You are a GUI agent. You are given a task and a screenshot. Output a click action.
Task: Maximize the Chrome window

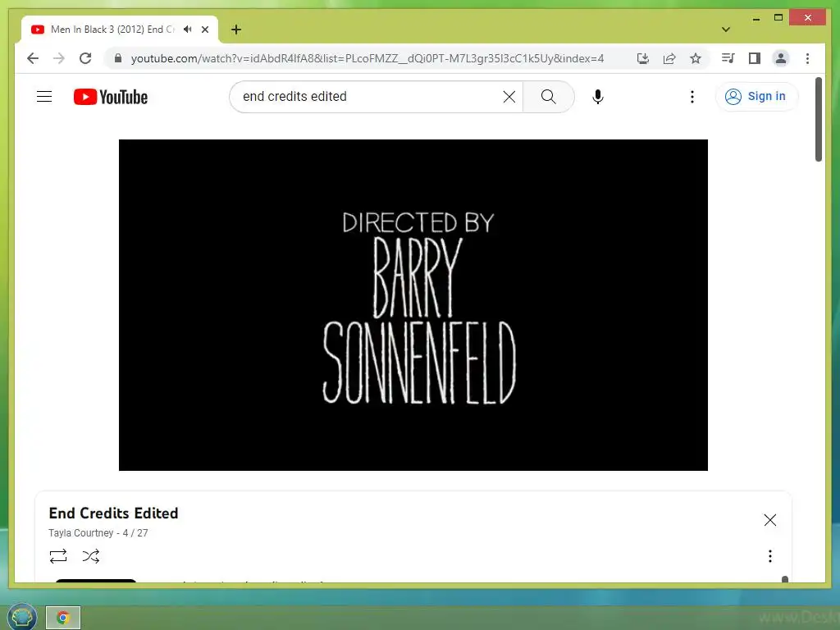778,18
